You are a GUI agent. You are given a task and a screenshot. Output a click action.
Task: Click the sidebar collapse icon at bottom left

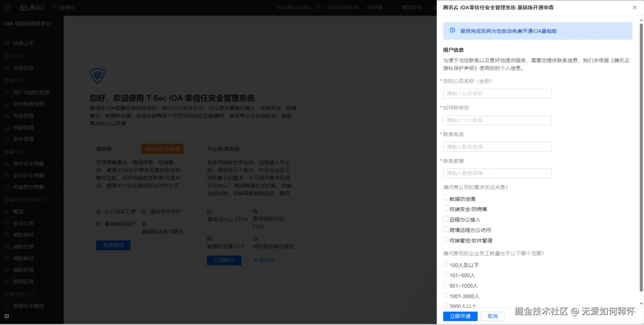[x=6, y=316]
